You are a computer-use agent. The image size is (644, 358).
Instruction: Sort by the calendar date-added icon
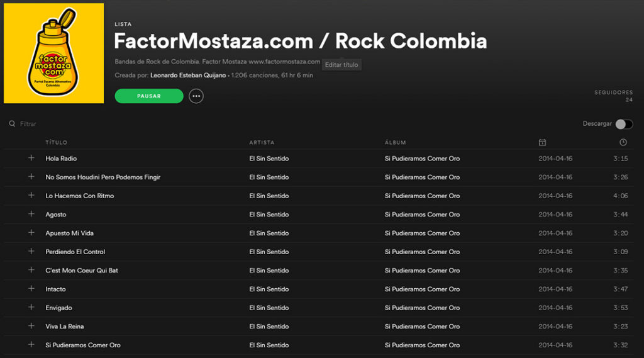coord(542,142)
